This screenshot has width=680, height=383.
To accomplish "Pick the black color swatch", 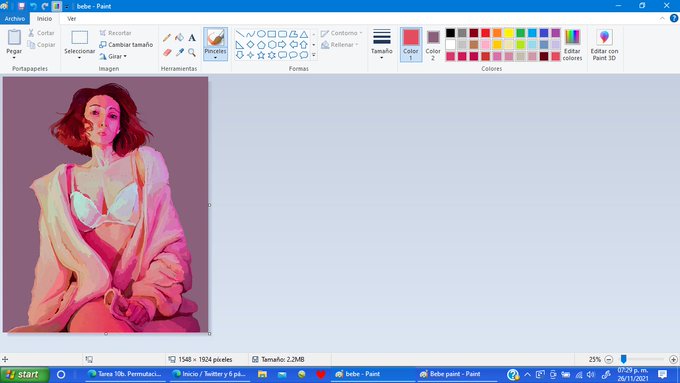I will point(451,33).
